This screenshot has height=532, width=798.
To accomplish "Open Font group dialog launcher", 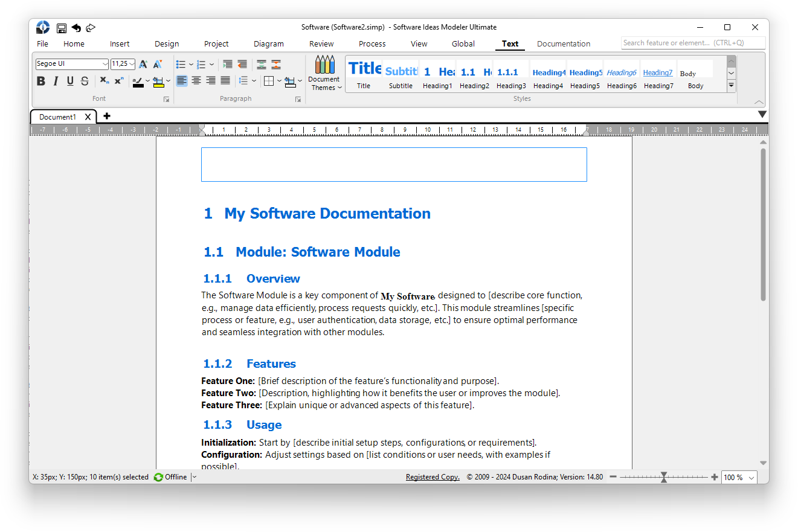I will (166, 100).
